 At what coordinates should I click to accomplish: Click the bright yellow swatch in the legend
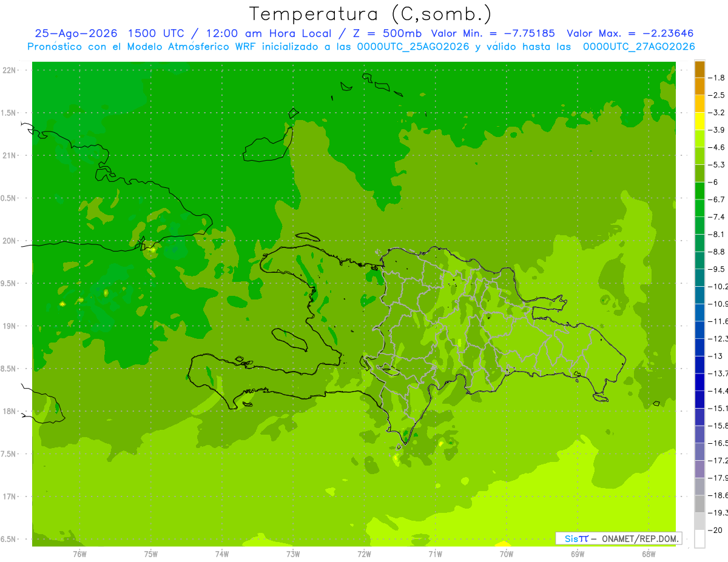699,121
